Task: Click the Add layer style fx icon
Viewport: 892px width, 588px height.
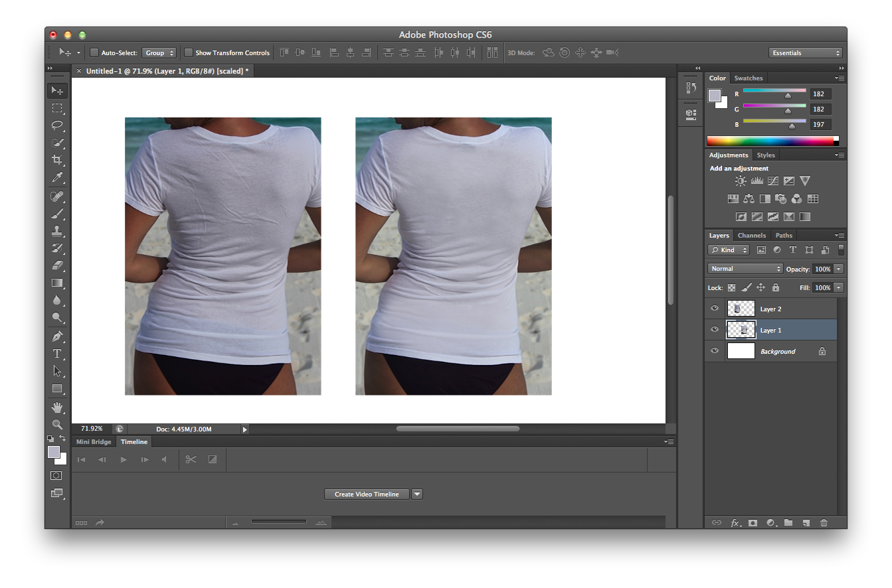Action: coord(735,523)
